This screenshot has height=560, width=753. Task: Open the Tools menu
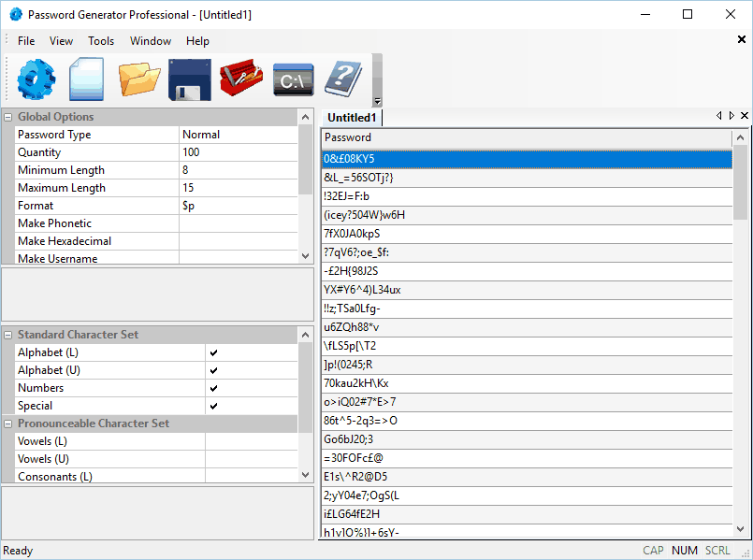click(101, 41)
